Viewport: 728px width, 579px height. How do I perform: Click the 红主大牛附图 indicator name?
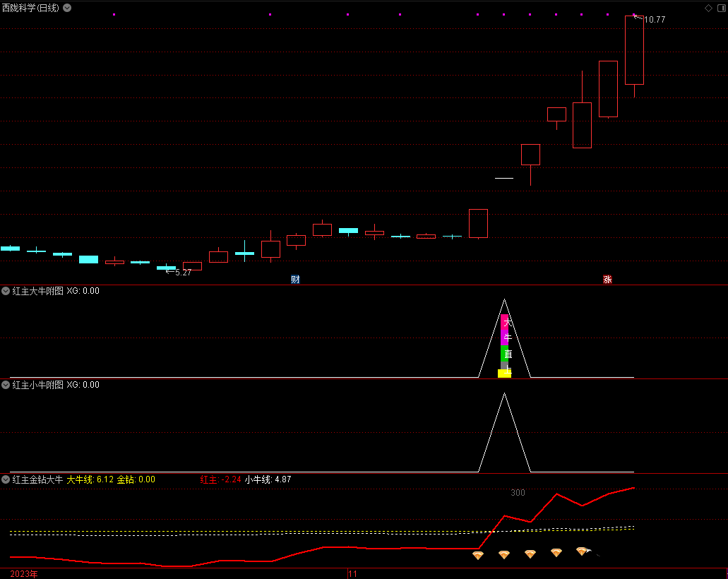38,291
